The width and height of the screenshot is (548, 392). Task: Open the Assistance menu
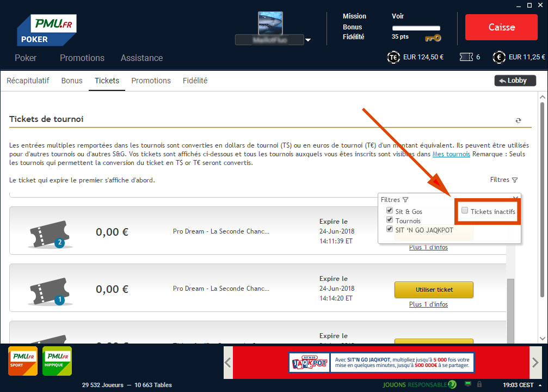[x=142, y=58]
